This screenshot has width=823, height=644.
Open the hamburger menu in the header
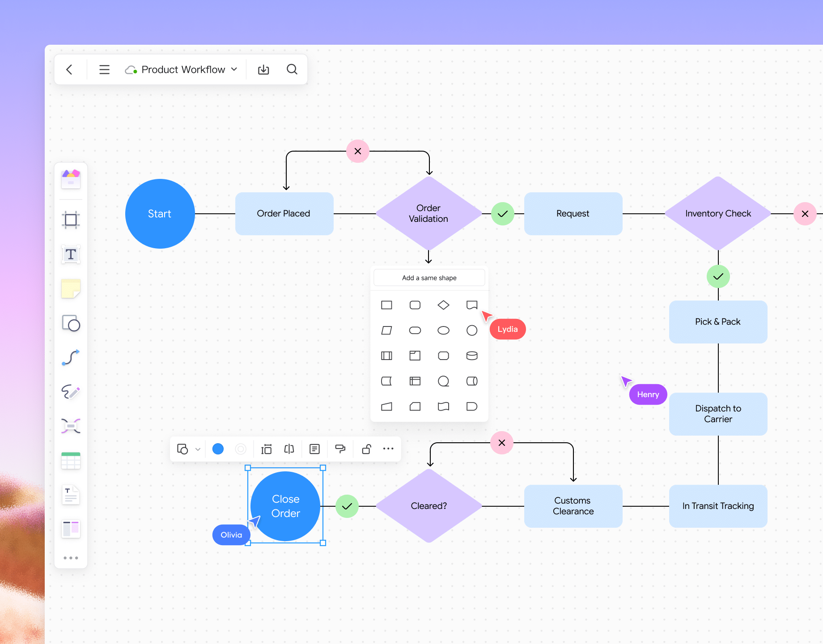pos(104,69)
